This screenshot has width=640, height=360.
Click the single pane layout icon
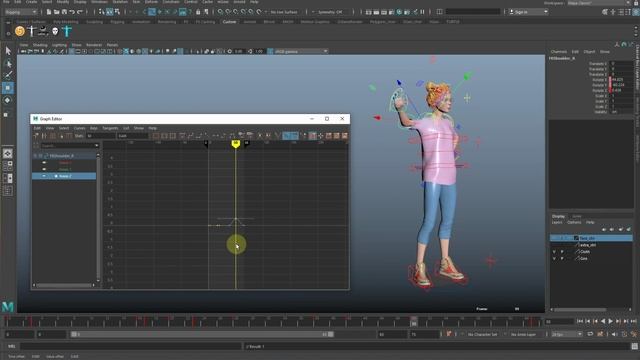[x=7, y=153]
